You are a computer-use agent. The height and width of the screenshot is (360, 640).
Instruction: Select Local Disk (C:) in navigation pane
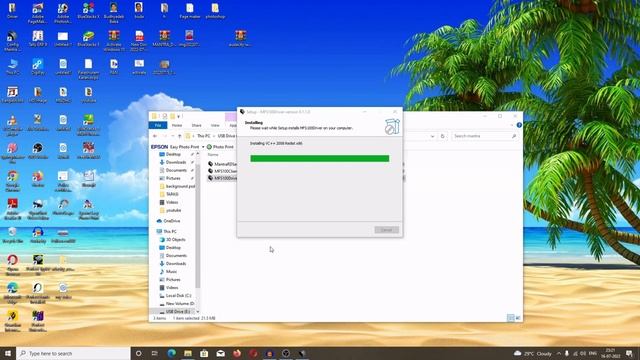point(178,296)
